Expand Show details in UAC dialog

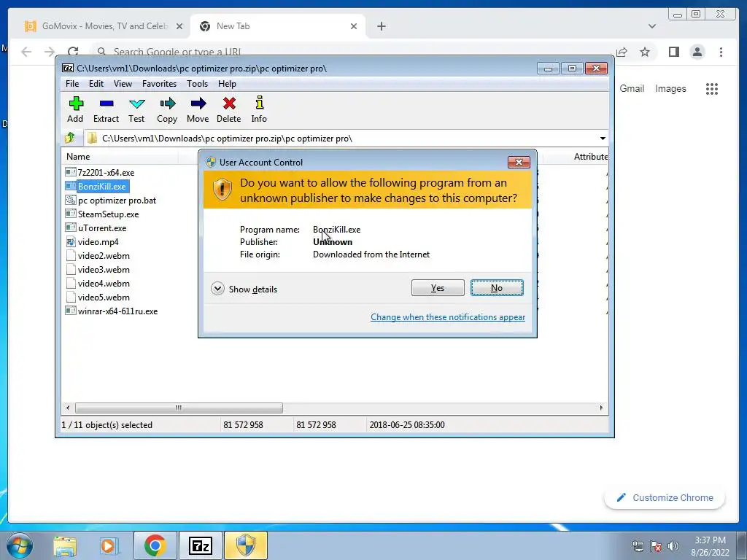point(244,289)
